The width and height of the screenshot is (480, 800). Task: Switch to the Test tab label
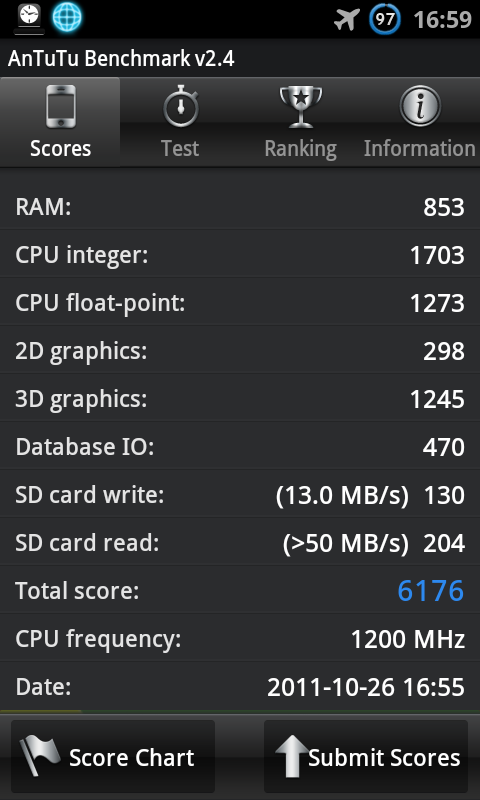click(x=180, y=148)
